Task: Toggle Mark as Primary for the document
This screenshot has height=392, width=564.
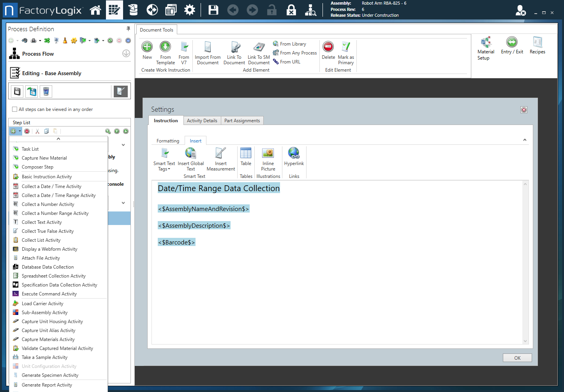Action: [345, 52]
